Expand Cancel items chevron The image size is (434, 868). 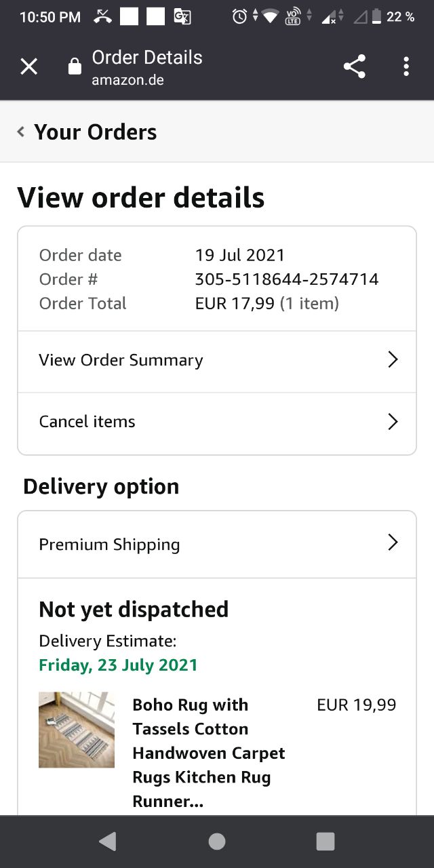click(392, 422)
